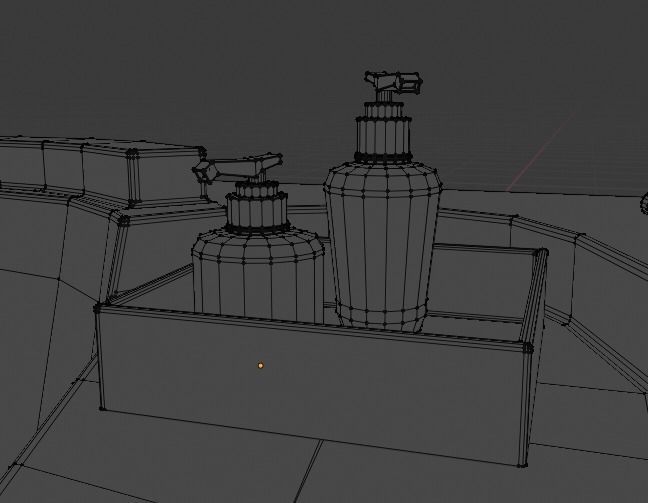This screenshot has height=503, width=648.
Task: Click the pump nozzle of the shorter bottle
Action: point(238,168)
